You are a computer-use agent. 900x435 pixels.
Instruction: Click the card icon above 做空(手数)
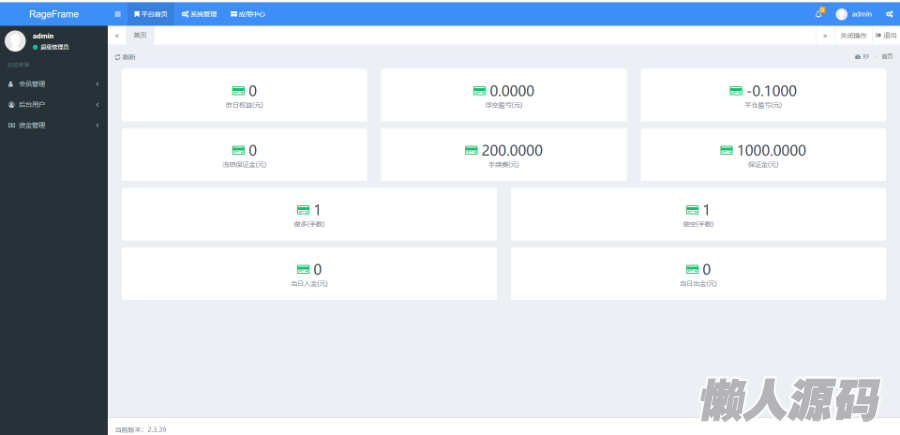click(692, 210)
